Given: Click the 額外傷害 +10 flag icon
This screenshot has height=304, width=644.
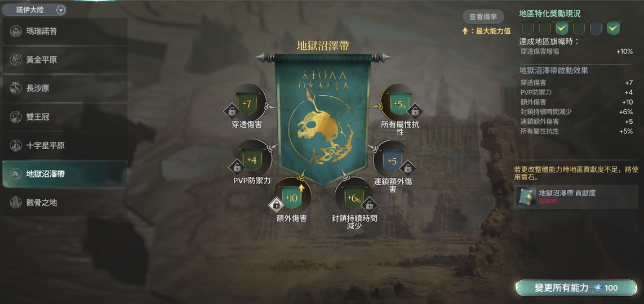Looking at the screenshot, I should coord(292,198).
